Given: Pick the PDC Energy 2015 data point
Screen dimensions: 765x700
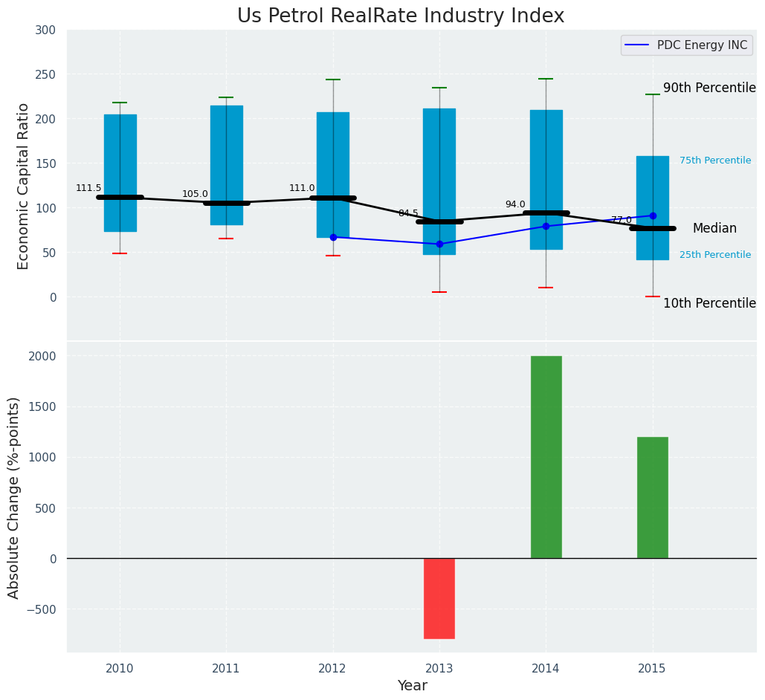Looking at the screenshot, I should (653, 215).
